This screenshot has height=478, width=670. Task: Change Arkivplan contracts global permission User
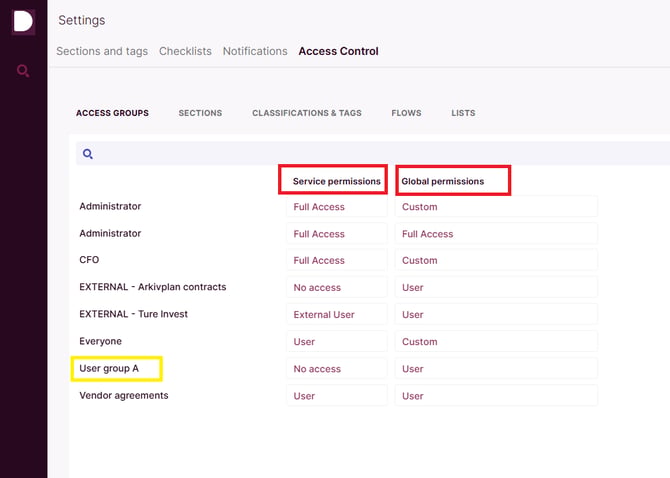[496, 287]
